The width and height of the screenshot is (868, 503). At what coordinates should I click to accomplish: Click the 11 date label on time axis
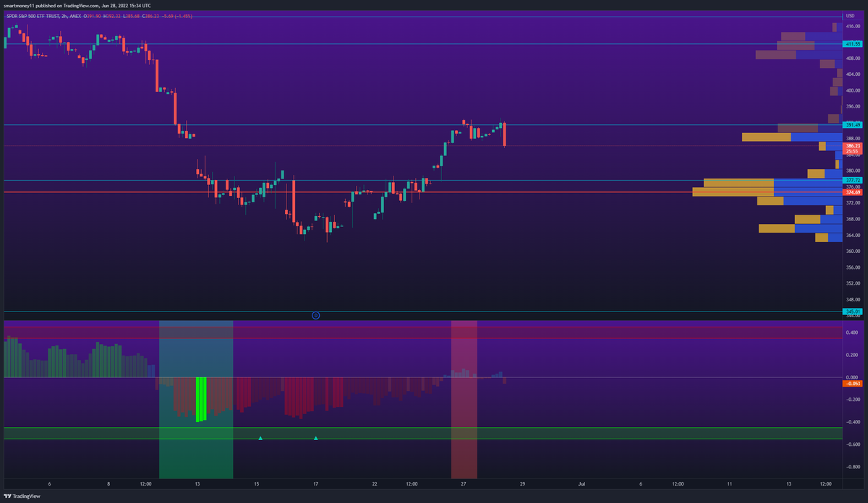[x=730, y=484]
